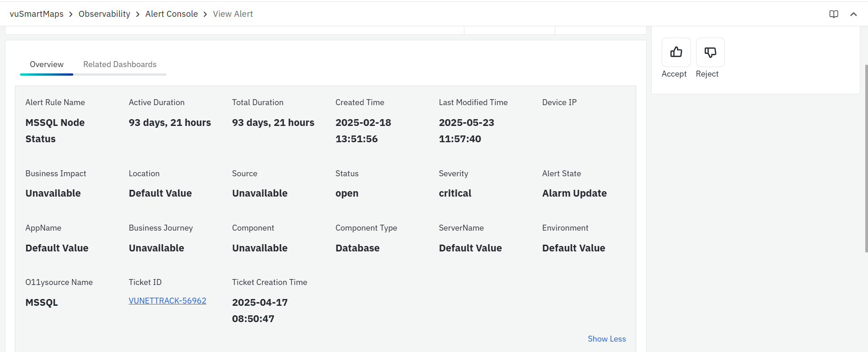Click the Database component type value

coord(358,248)
